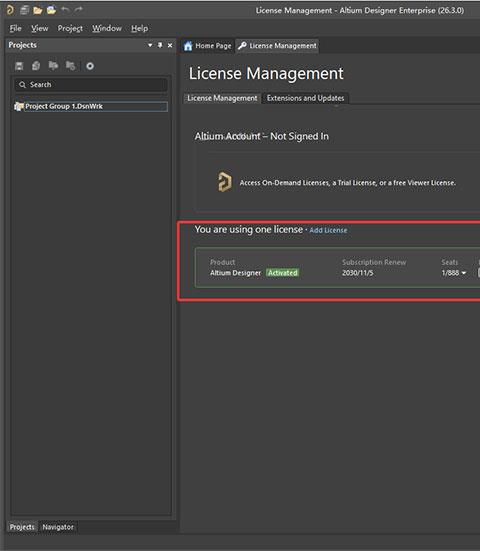Open the Extensions and Updates tab
The width and height of the screenshot is (480, 551).
305,98
